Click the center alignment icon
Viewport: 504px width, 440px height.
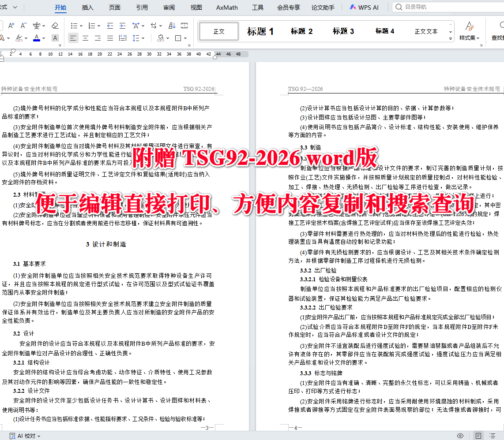click(85, 37)
